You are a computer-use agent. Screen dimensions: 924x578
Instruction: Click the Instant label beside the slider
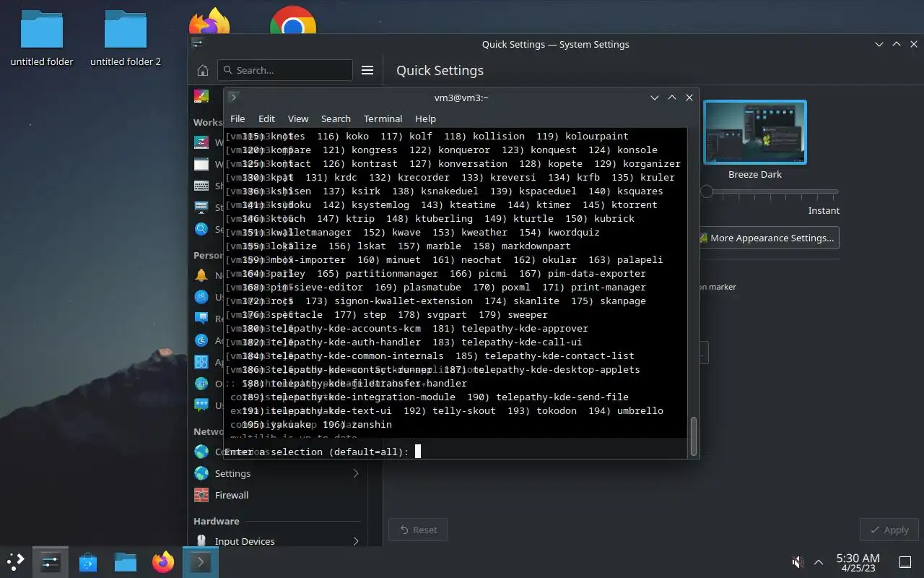coord(824,210)
